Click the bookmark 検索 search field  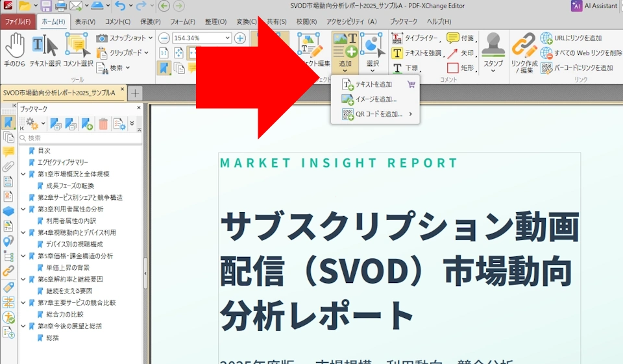80,138
